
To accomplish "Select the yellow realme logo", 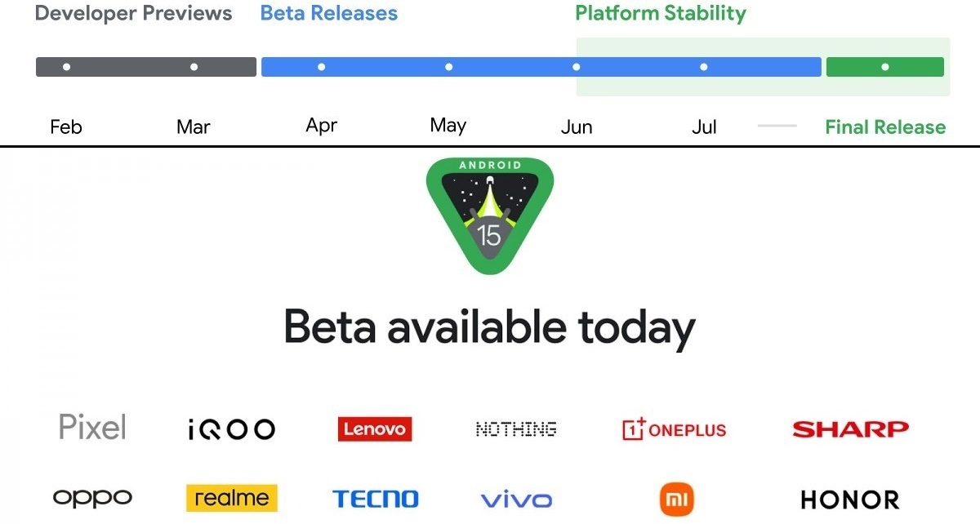I will click(x=232, y=498).
